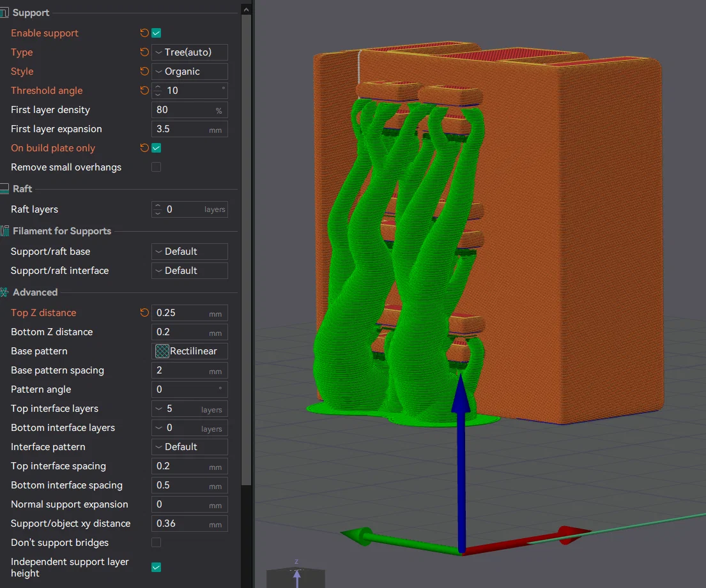Edit the First layer expansion field
The height and width of the screenshot is (588, 706).
190,129
